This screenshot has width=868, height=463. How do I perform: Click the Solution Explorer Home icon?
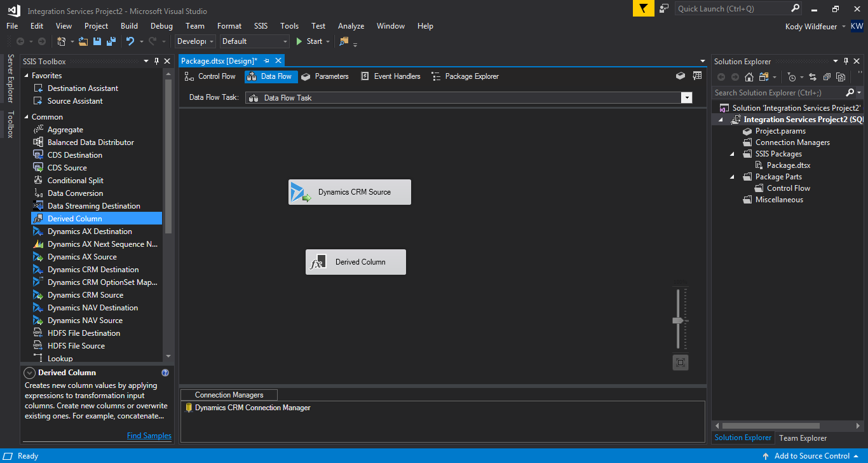point(749,77)
